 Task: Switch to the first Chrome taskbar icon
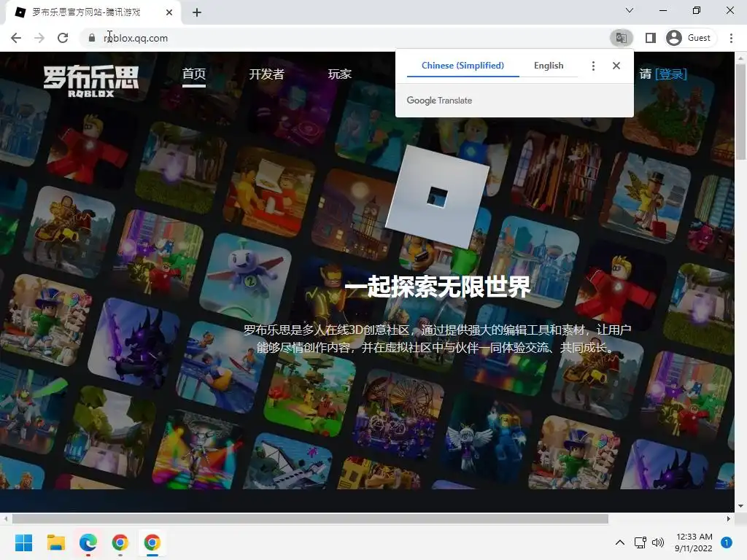coord(120,542)
